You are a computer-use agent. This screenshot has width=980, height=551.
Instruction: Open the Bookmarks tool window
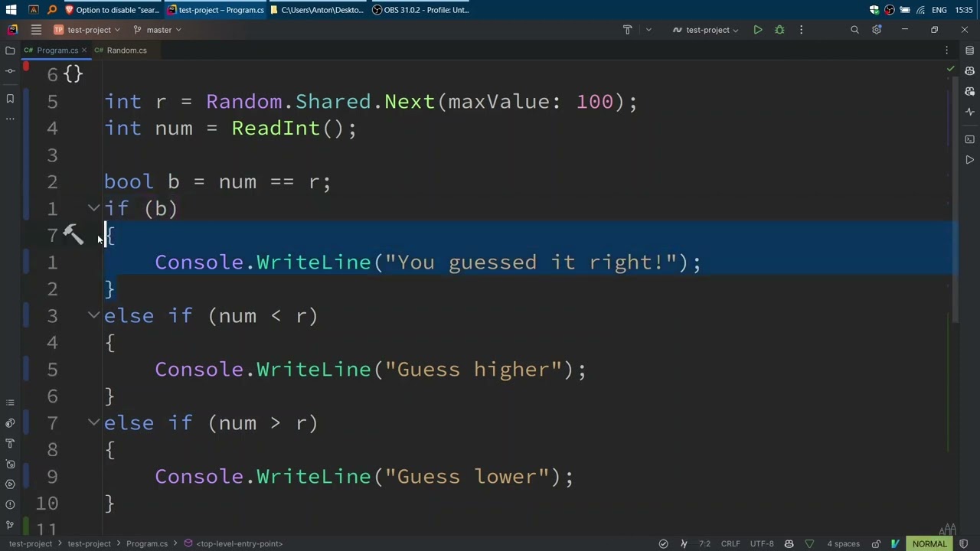(x=10, y=99)
